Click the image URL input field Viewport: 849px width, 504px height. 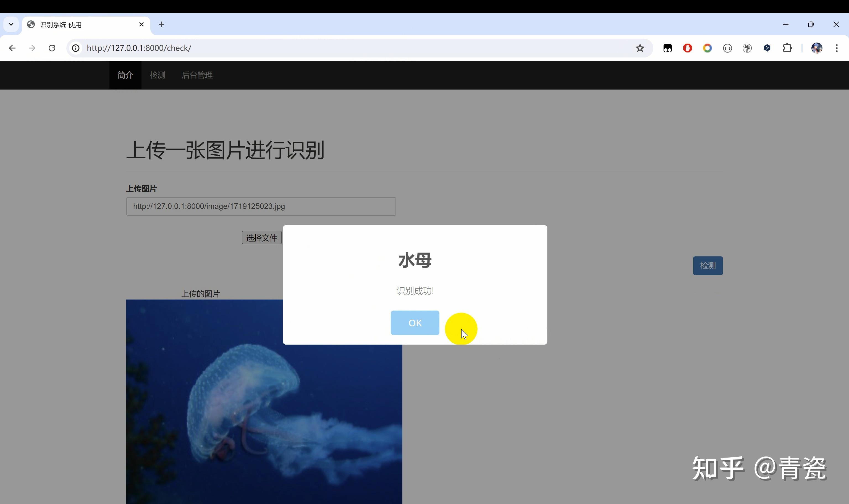click(260, 206)
